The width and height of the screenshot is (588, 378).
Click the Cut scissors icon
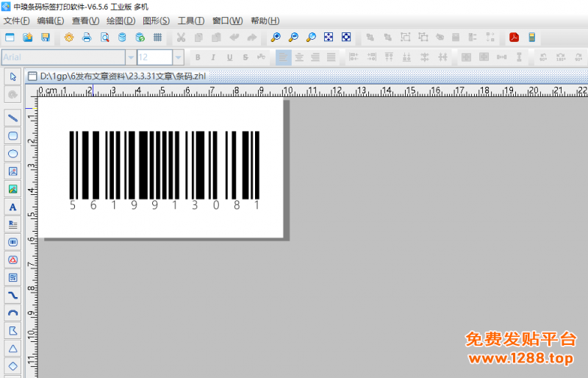(181, 38)
